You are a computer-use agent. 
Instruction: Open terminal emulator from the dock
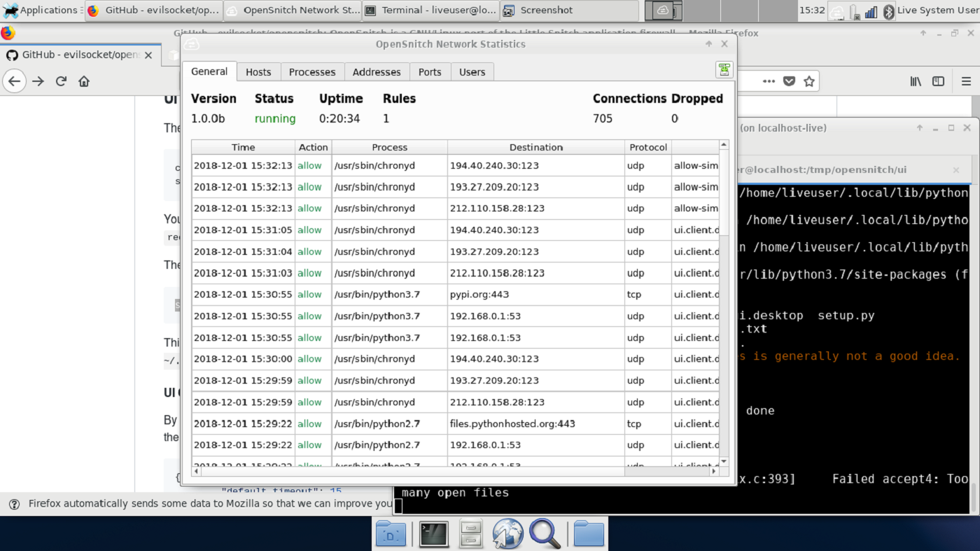click(x=433, y=534)
